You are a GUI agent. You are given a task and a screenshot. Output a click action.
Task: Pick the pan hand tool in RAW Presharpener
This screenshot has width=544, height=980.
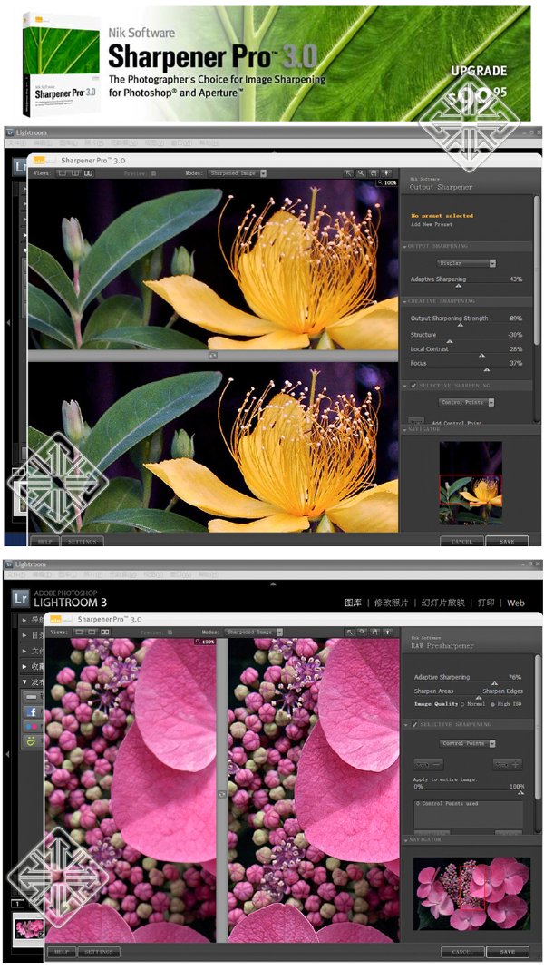click(x=374, y=632)
